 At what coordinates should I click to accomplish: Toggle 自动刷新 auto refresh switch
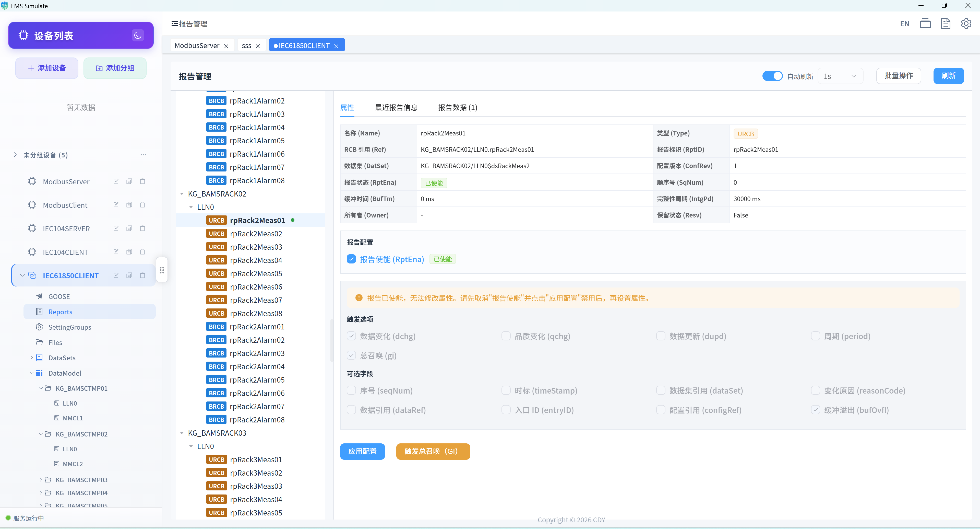pos(772,76)
